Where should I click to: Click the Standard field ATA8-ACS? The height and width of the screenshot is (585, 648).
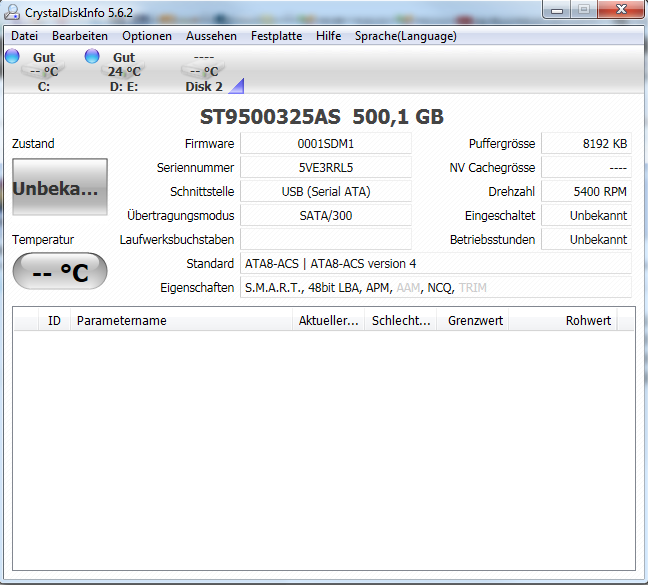coord(436,264)
